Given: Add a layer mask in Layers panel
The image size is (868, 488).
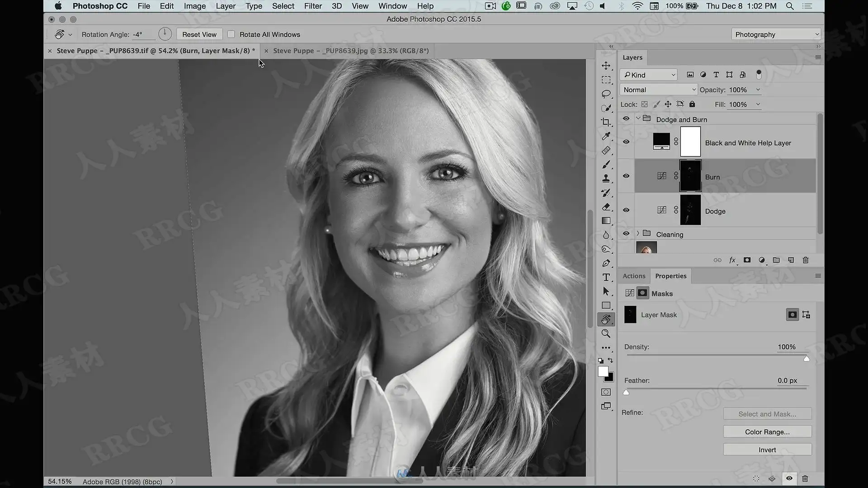Looking at the screenshot, I should [x=747, y=260].
